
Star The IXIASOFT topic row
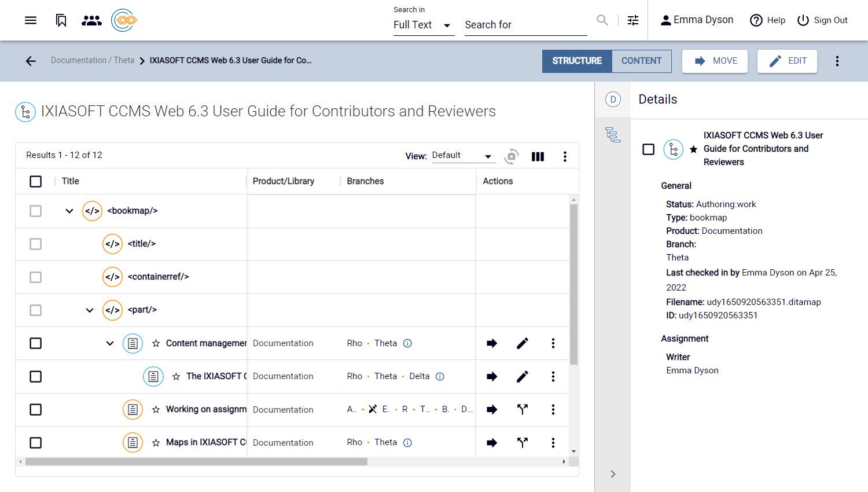coord(176,377)
